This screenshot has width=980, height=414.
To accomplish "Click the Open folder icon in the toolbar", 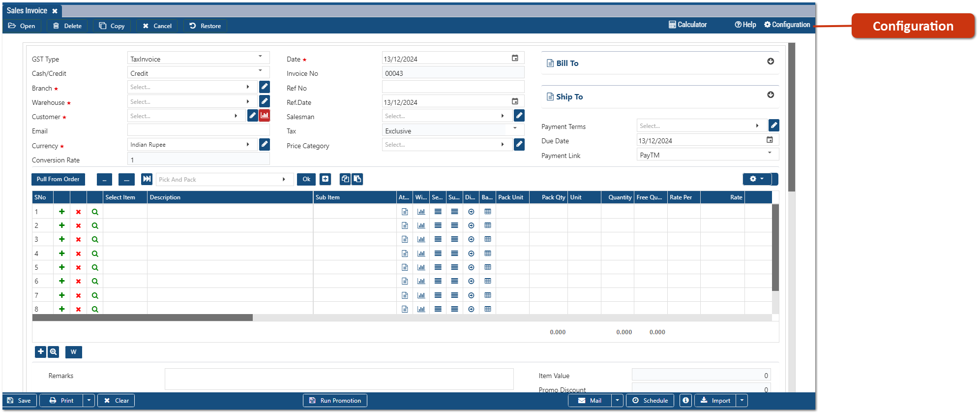I will click(x=12, y=26).
